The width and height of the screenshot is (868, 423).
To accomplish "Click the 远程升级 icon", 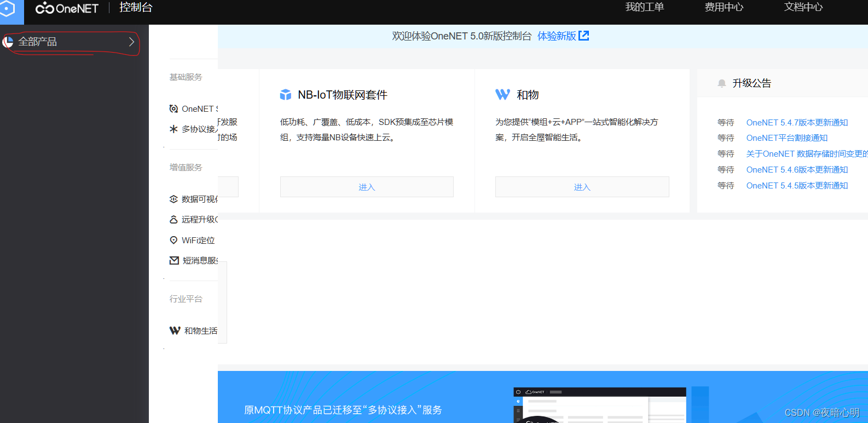I will tap(173, 220).
